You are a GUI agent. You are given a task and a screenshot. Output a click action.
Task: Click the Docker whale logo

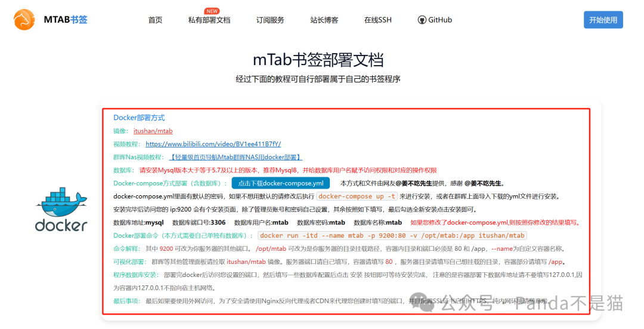(61, 210)
